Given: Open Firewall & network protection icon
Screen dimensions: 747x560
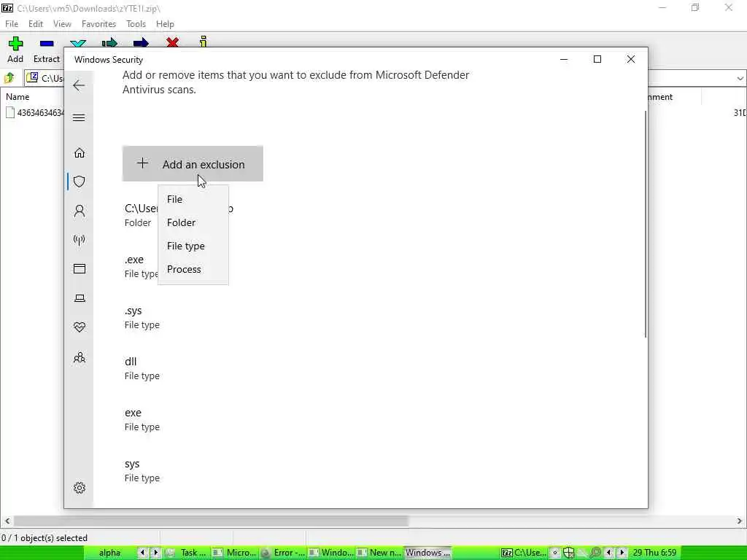Looking at the screenshot, I should 80,239.
